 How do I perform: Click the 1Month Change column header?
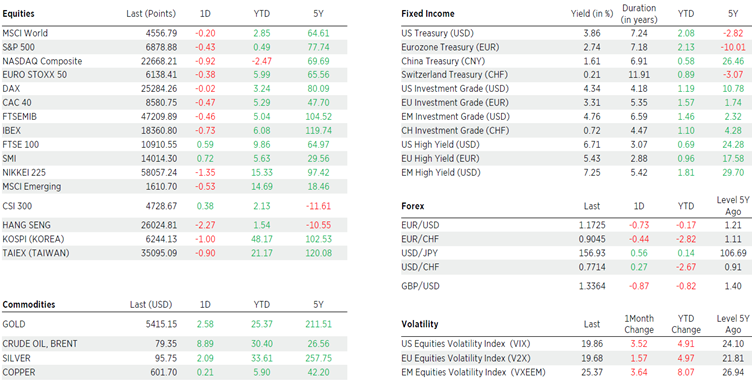(x=639, y=324)
